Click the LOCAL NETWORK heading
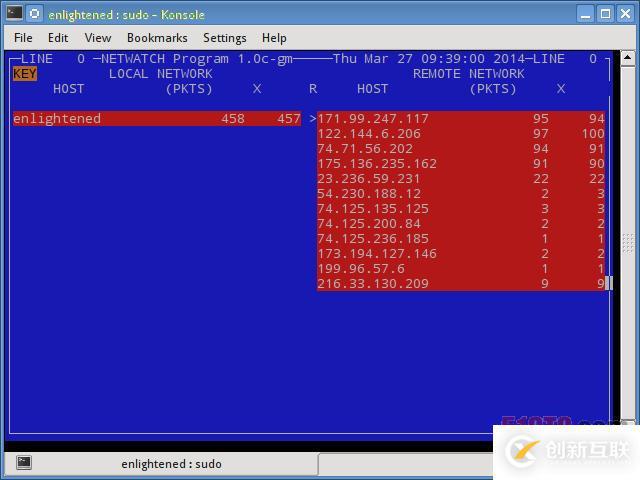640x480 pixels. (160, 74)
